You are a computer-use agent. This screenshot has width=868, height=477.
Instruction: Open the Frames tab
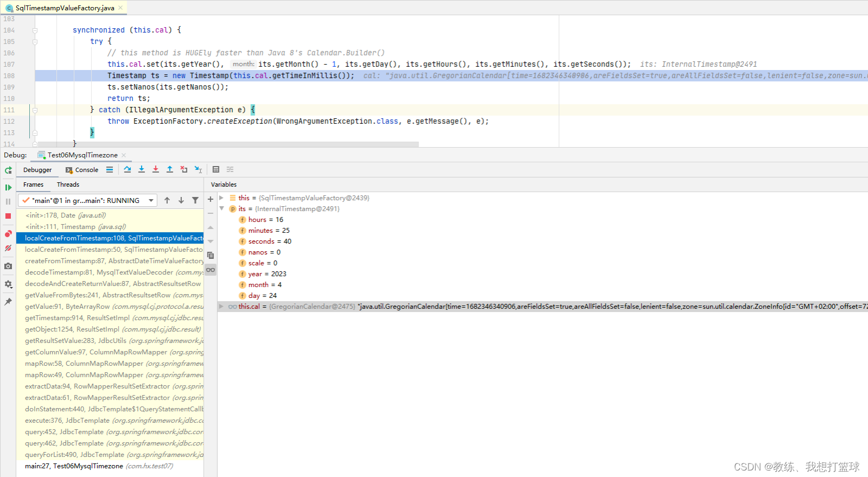(x=33, y=185)
